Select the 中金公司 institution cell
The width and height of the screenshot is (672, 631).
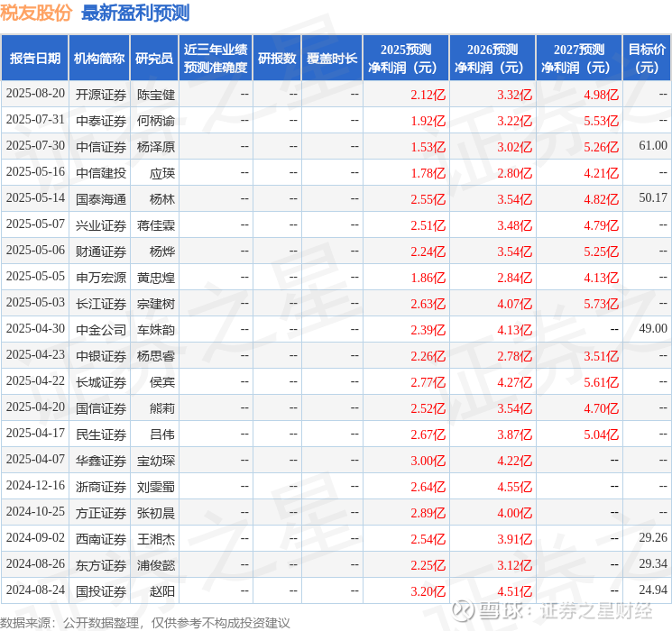tap(101, 330)
